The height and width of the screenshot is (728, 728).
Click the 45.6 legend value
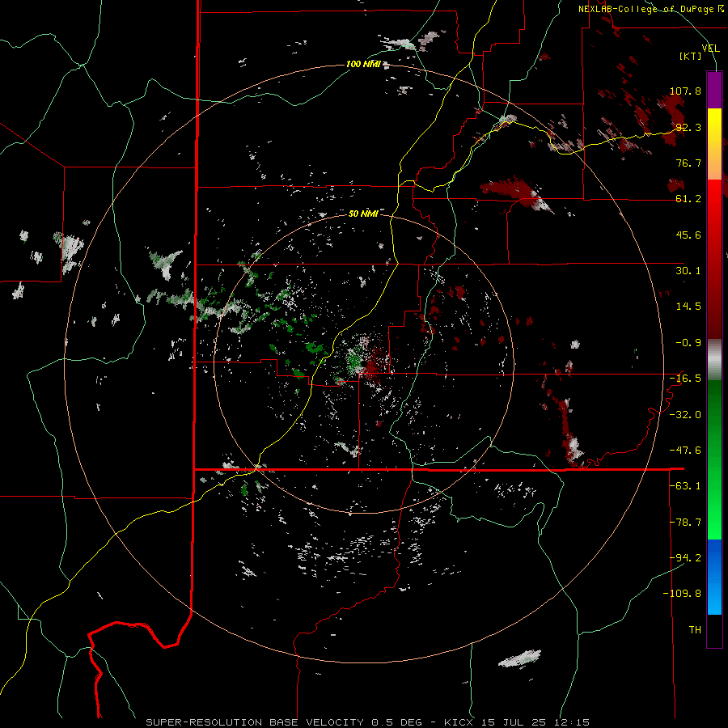[688, 235]
